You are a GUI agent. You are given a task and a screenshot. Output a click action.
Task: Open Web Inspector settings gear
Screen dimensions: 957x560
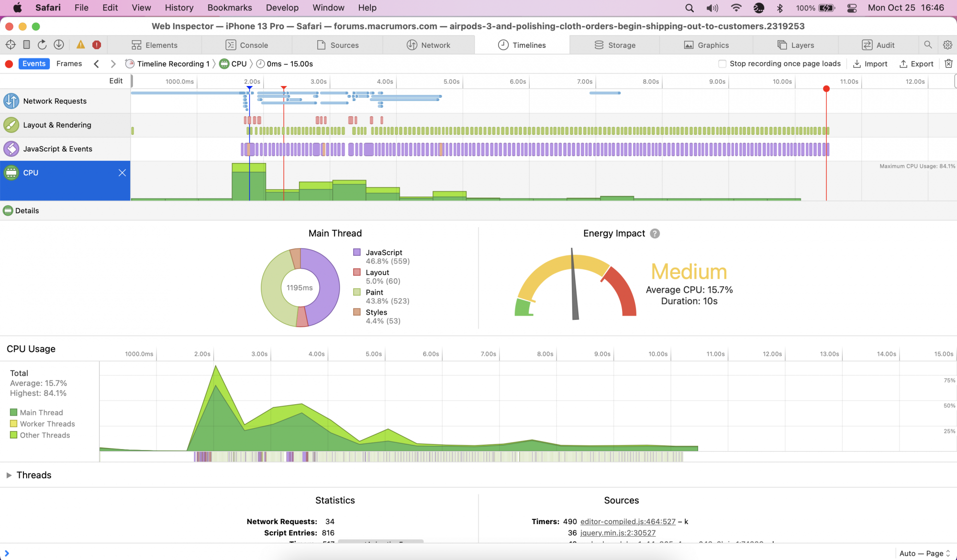point(947,45)
